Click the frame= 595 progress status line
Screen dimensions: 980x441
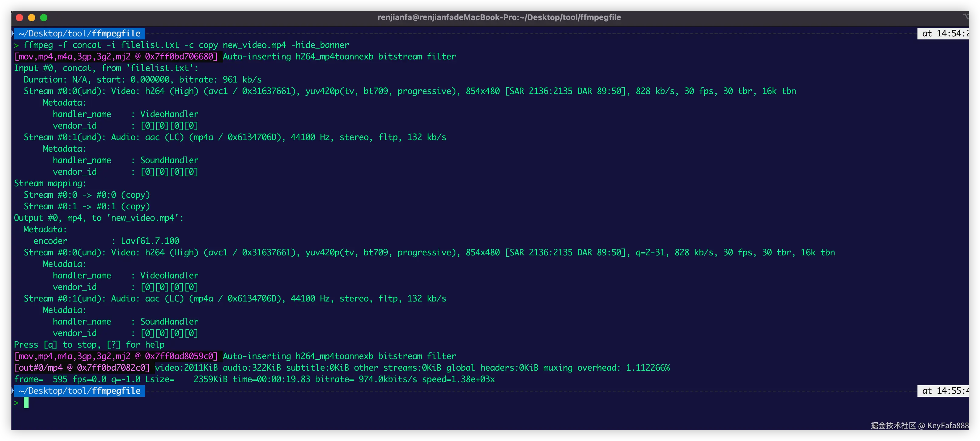coord(254,379)
